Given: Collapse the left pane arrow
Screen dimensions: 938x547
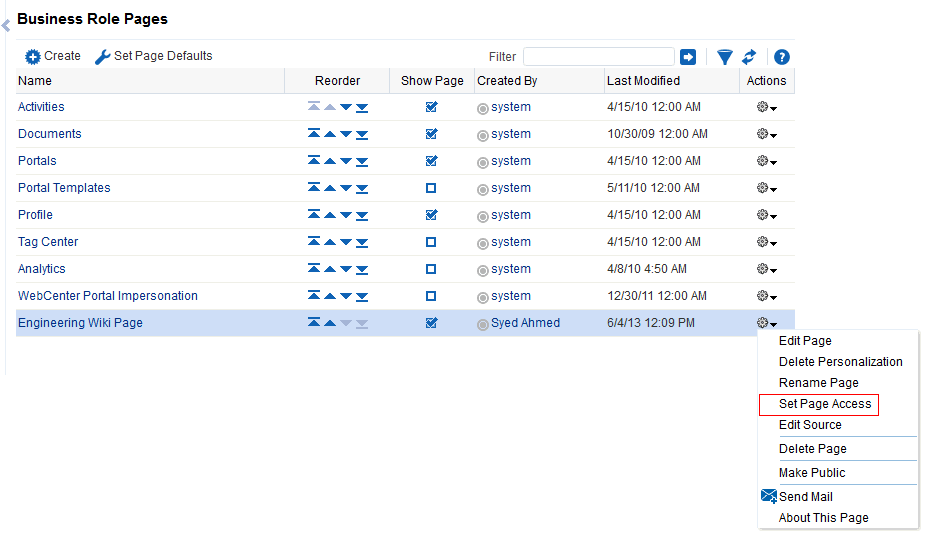Looking at the screenshot, I should (5, 26).
